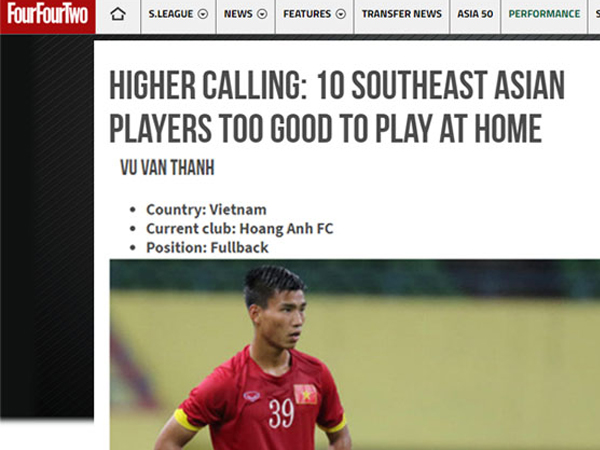Select the Performance navigation item
Viewport: 600px width, 450px height.
pos(544,14)
